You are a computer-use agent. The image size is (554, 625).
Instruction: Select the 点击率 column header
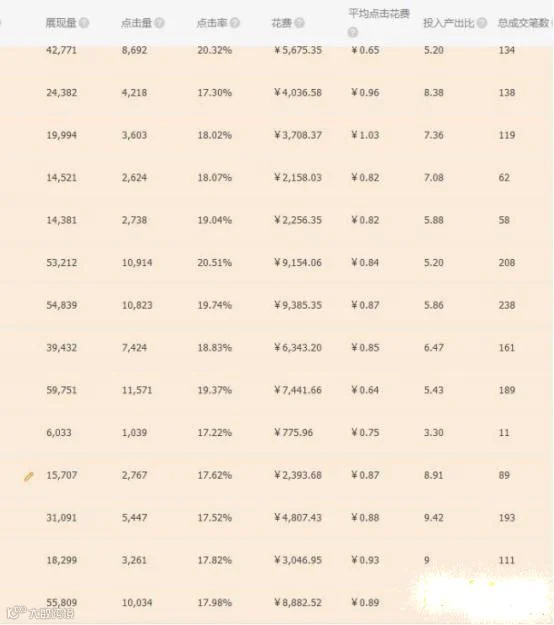click(212, 23)
